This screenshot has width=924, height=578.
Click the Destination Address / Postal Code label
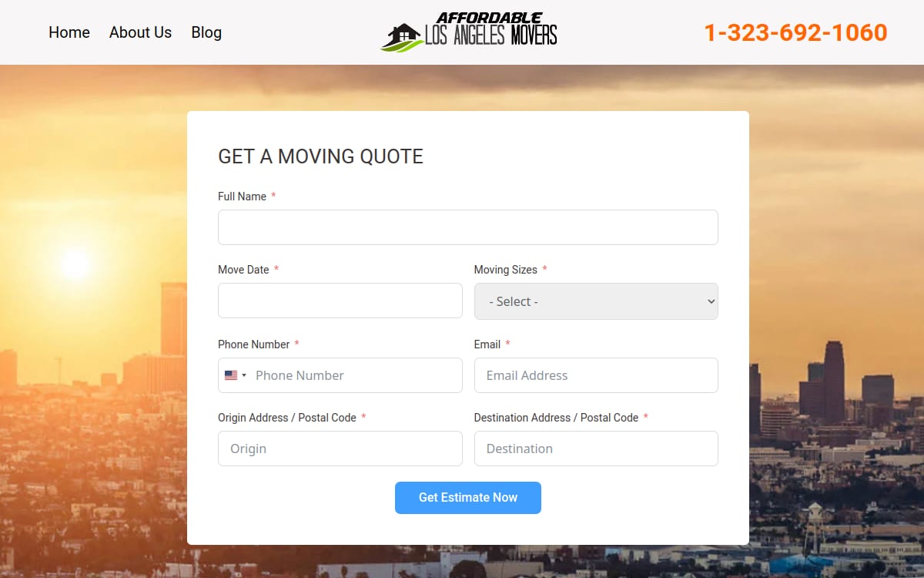click(x=556, y=418)
